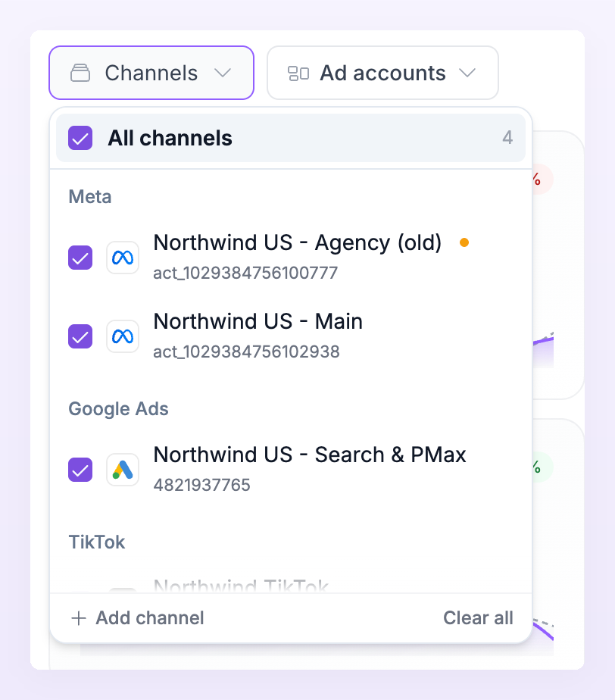Click the Channels stack icon
615x700 pixels.
click(80, 73)
